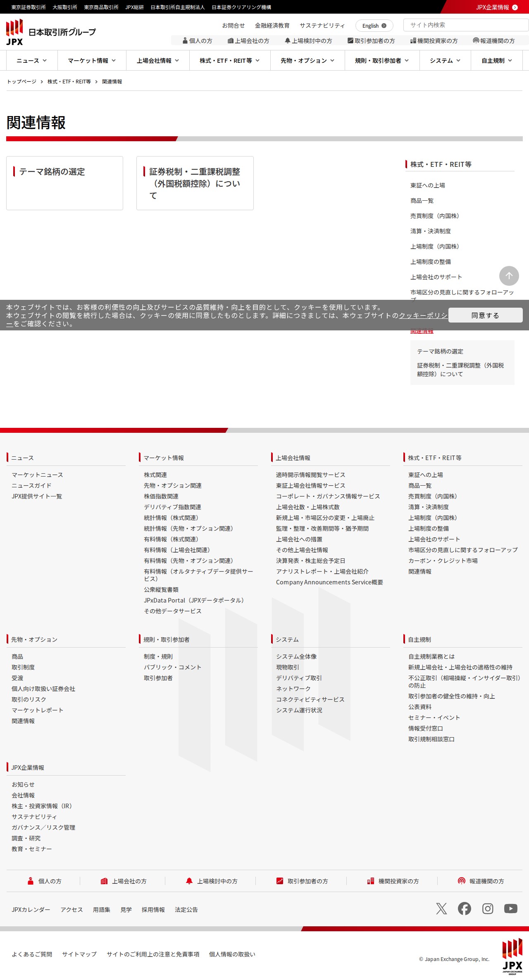This screenshot has height=980, width=529.
Task: Open 上場会社のサポート in the right sidebar
Action: 436,277
